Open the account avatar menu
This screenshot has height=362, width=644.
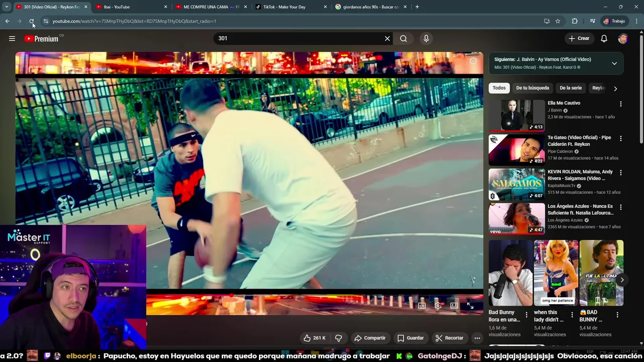[x=623, y=39]
